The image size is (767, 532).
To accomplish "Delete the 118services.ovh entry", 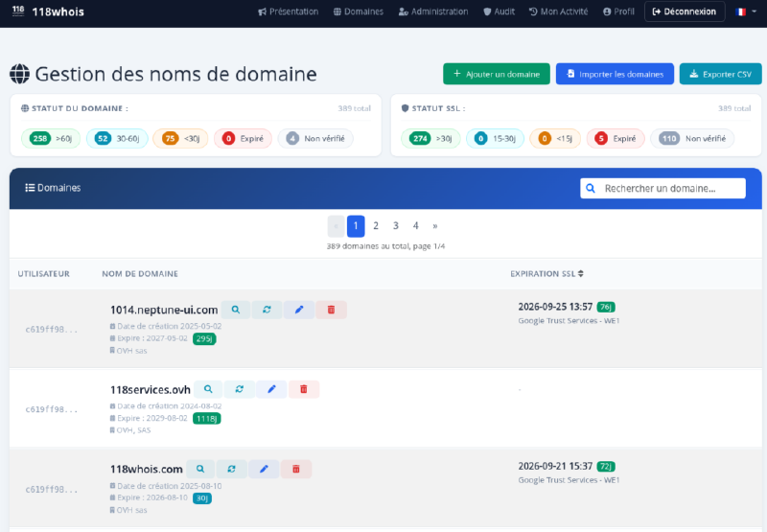I will coord(304,389).
